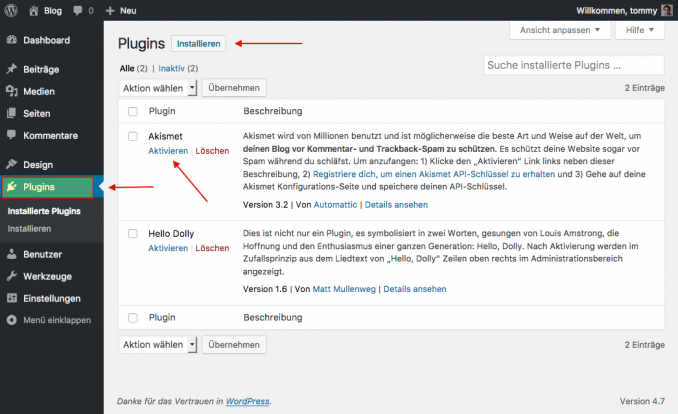The height and width of the screenshot is (414, 678).
Task: Tick the Hello Dolly plugin checkbox
Action: [x=133, y=234]
